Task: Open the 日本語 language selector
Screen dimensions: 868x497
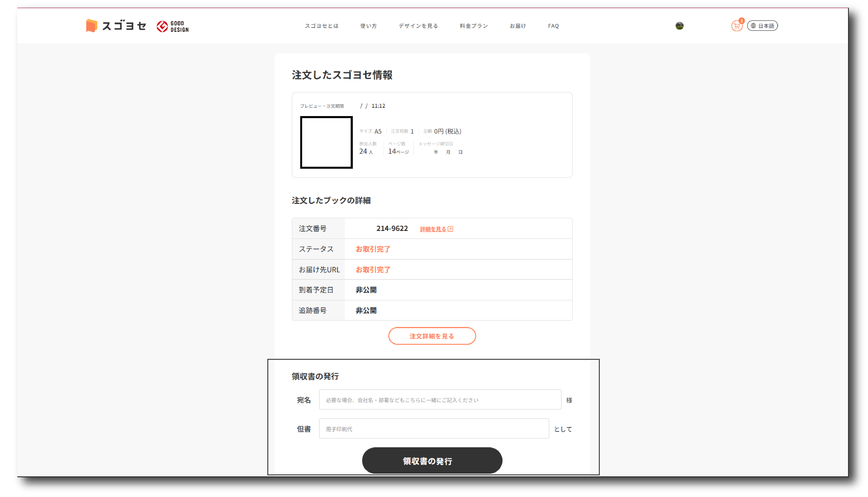Action: [x=762, y=26]
